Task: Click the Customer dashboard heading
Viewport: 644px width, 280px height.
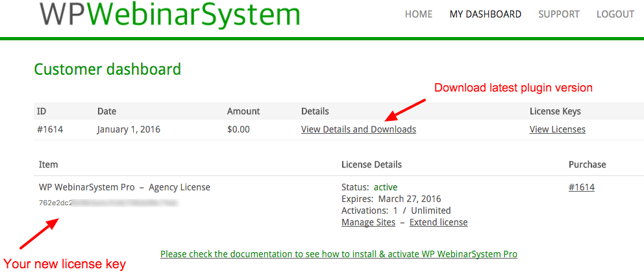Action: [107, 69]
